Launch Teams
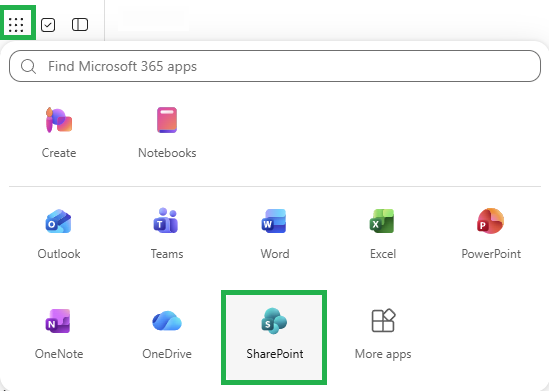 [167, 234]
